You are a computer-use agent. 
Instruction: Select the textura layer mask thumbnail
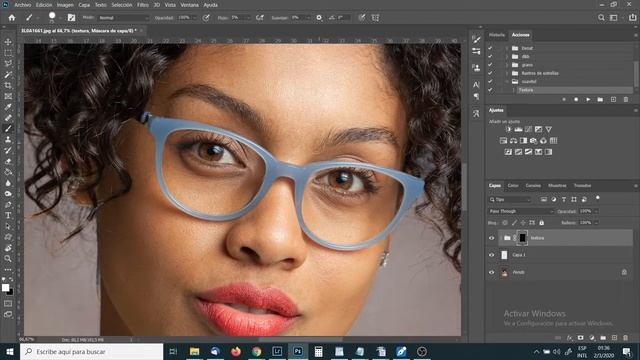point(522,238)
